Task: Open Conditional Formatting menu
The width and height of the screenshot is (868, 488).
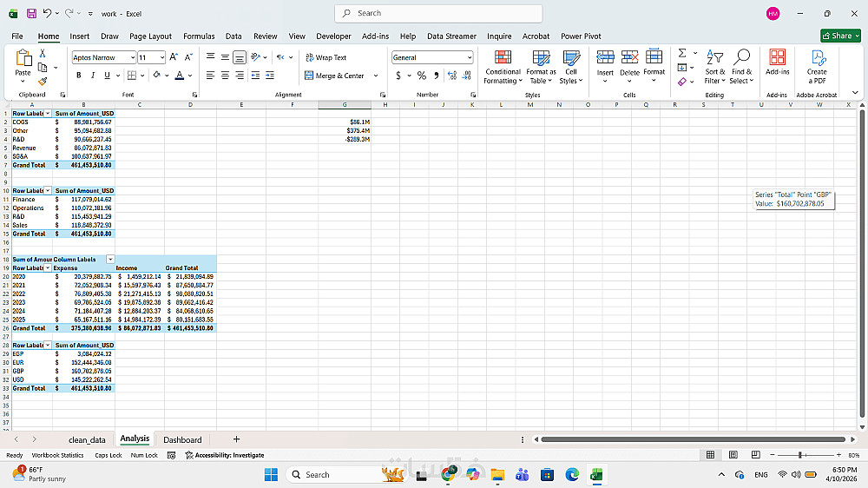Action: point(503,67)
